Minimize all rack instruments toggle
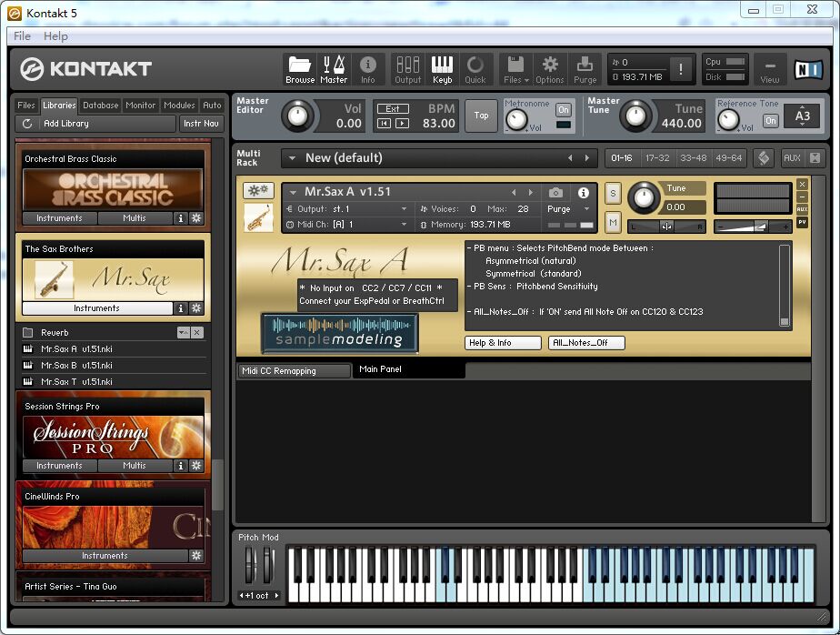The width and height of the screenshot is (840, 635). point(815,158)
